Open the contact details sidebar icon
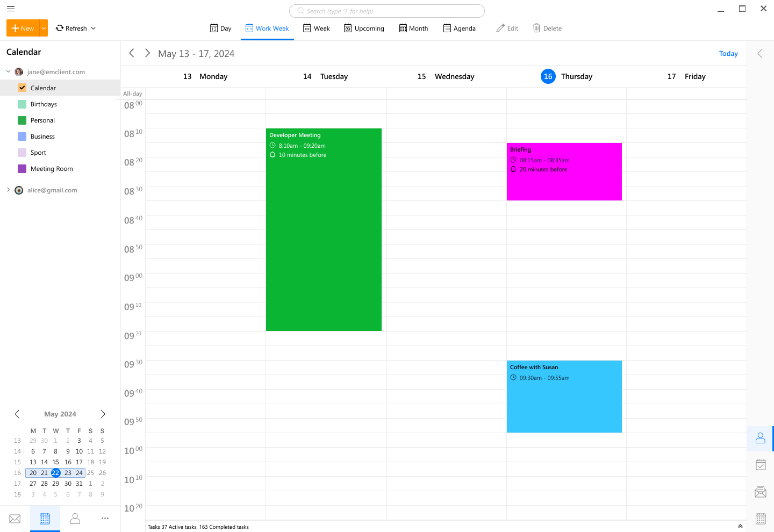Viewport: 774px width, 532px height. click(x=760, y=438)
